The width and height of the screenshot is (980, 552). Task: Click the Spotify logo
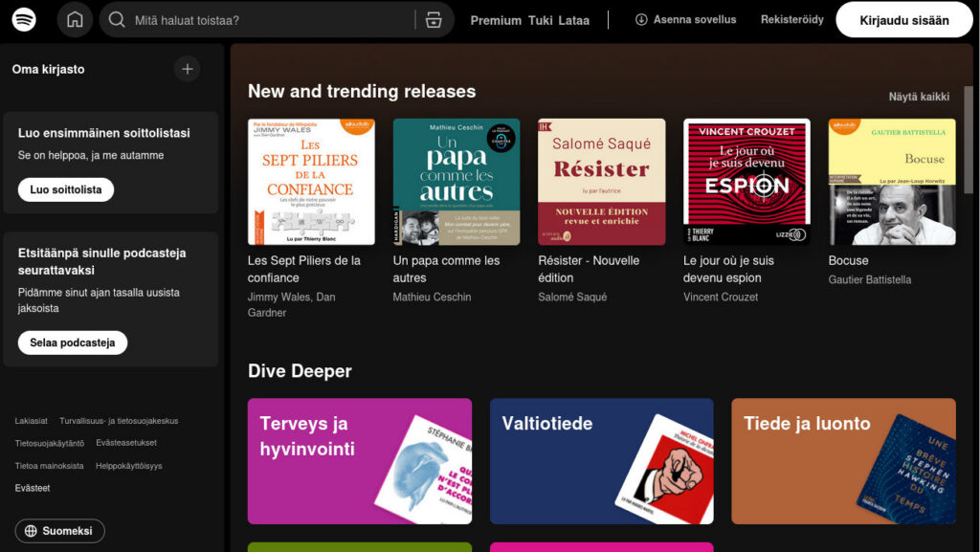tap(25, 19)
